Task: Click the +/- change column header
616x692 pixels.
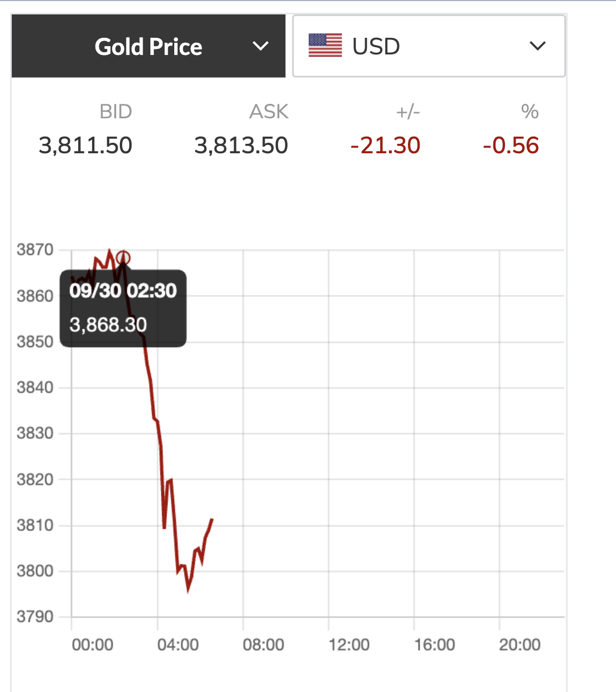Action: tap(408, 112)
